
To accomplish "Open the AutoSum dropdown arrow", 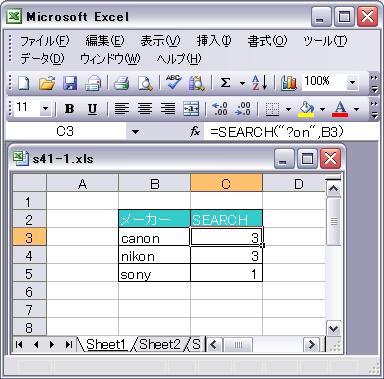I will click(242, 83).
